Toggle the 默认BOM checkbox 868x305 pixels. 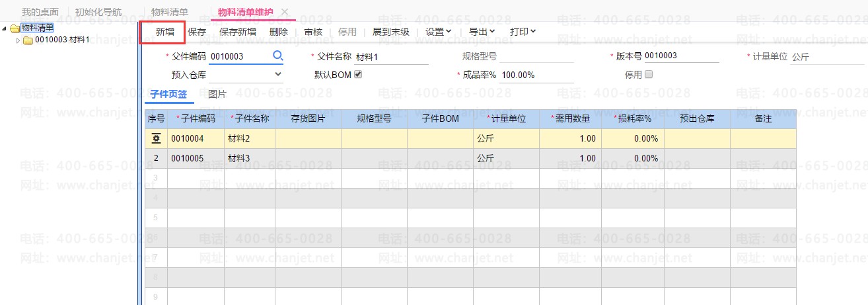(x=359, y=74)
